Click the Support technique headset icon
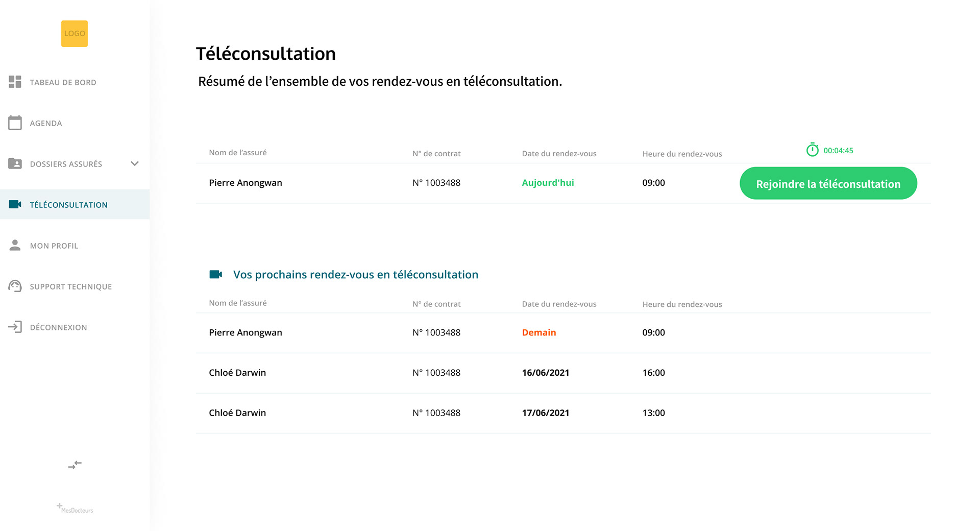Viewport: 980px width, 531px height. pyautogui.click(x=15, y=286)
